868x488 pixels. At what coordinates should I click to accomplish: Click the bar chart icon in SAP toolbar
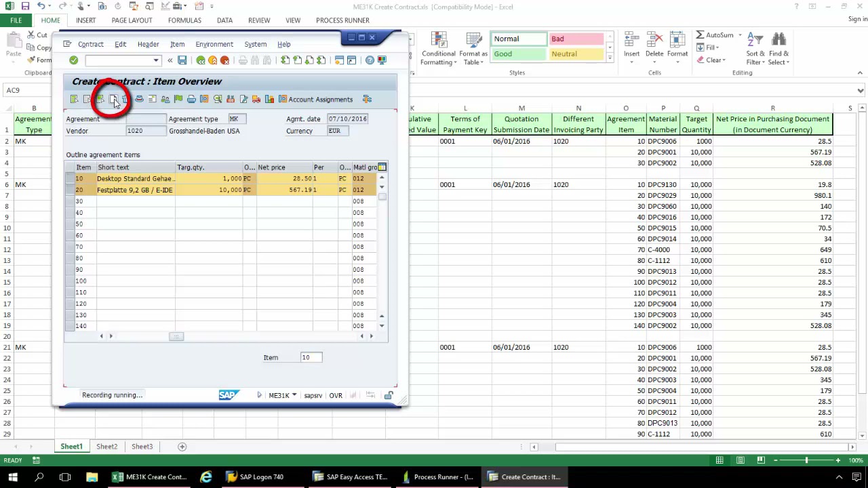click(x=269, y=100)
